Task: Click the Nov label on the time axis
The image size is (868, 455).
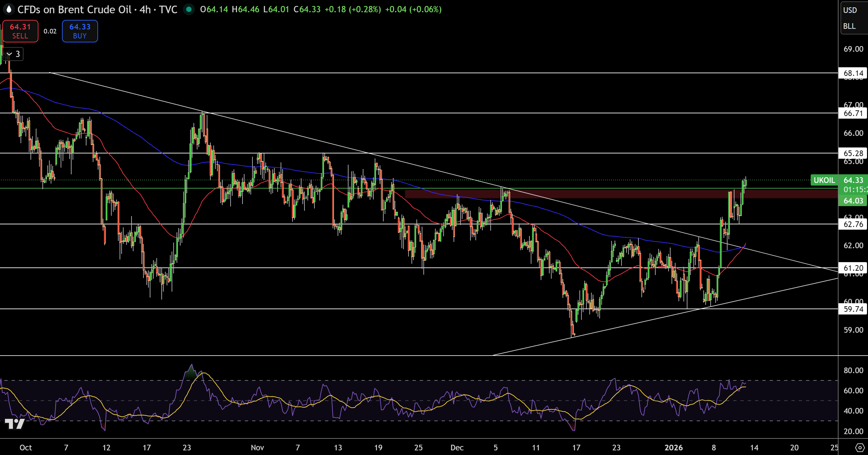Action: coord(257,448)
